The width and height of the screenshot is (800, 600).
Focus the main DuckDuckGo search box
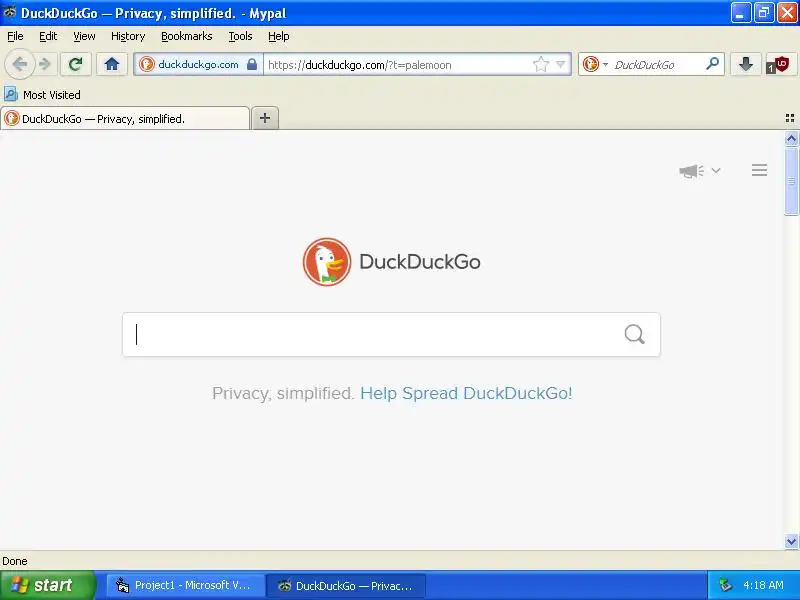[x=391, y=335]
